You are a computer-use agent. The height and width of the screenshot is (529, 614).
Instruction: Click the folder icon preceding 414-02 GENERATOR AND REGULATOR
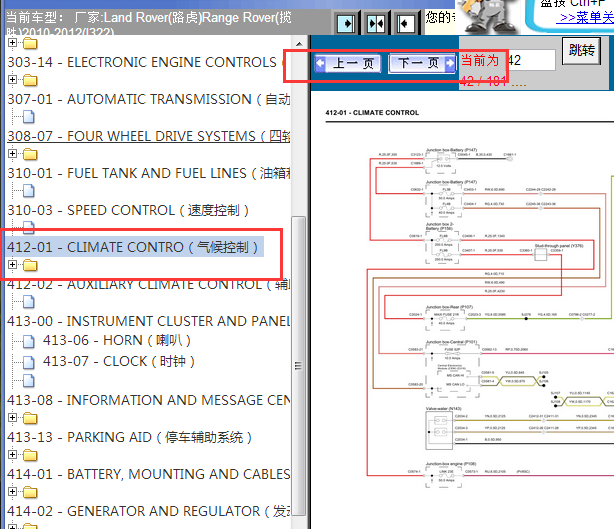[x=30, y=493]
